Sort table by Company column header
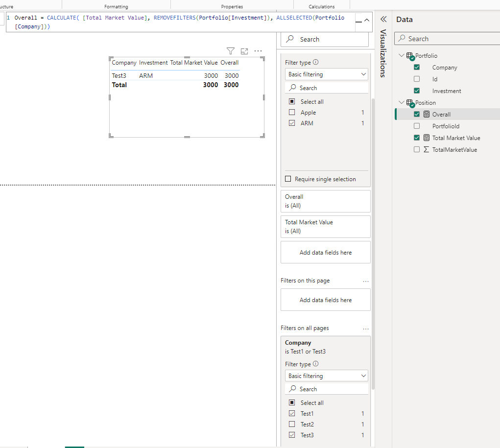The height and width of the screenshot is (448, 500). [124, 63]
